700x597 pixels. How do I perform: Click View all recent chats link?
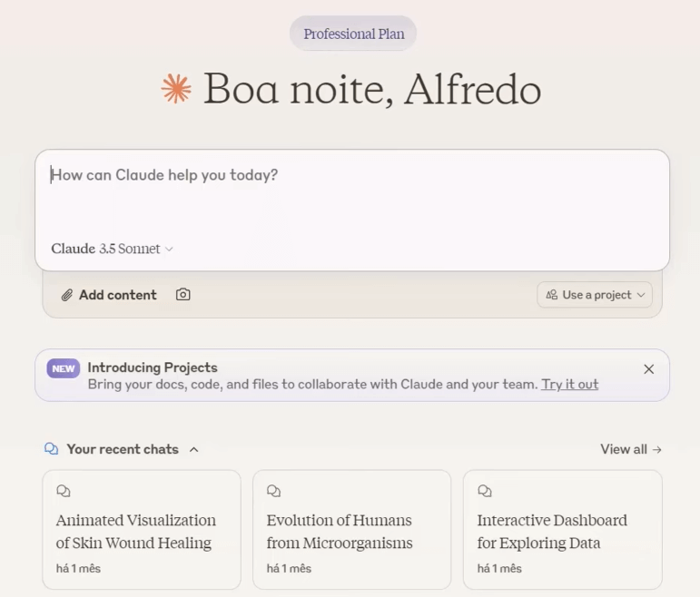[x=631, y=449]
